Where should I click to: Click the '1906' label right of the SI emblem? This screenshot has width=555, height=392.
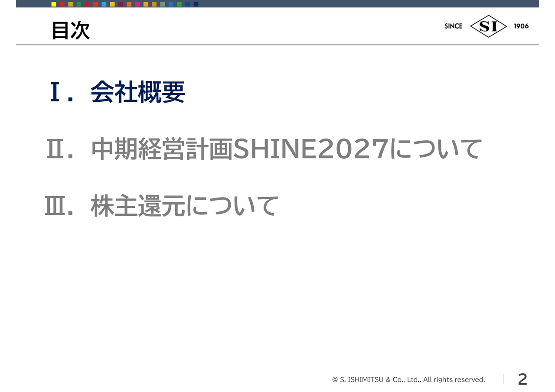(x=520, y=26)
